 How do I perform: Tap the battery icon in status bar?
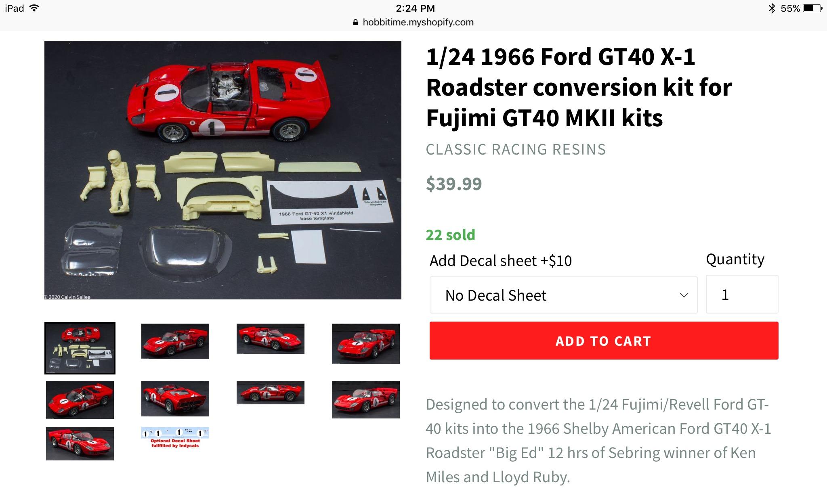tap(813, 8)
